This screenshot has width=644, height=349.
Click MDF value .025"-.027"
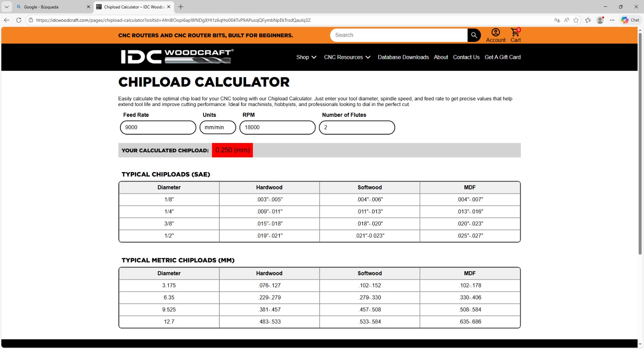pyautogui.click(x=470, y=236)
